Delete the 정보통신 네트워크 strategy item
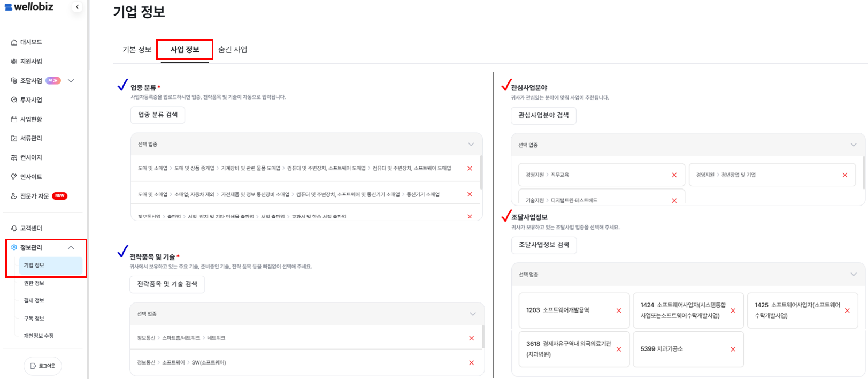This screenshot has width=868, height=379. (x=471, y=338)
